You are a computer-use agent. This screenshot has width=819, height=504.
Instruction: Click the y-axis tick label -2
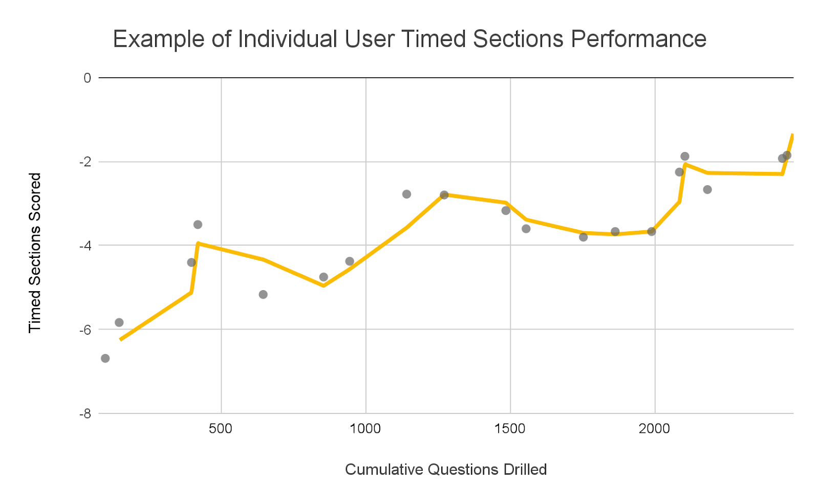click(85, 162)
